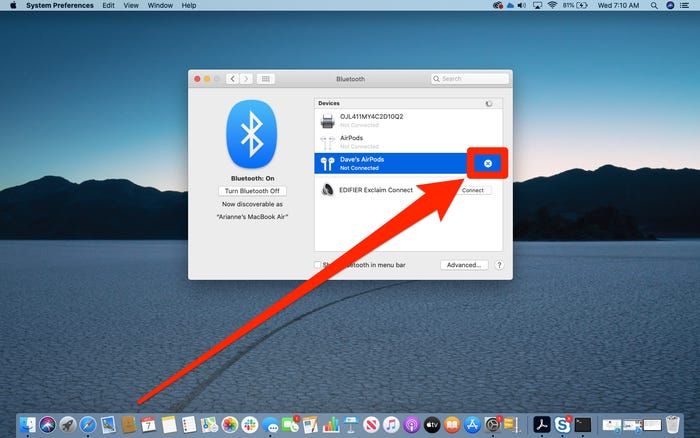Click the remove X button beside Dave's AirPods
Viewport: 700px width, 438px height.
tap(488, 163)
